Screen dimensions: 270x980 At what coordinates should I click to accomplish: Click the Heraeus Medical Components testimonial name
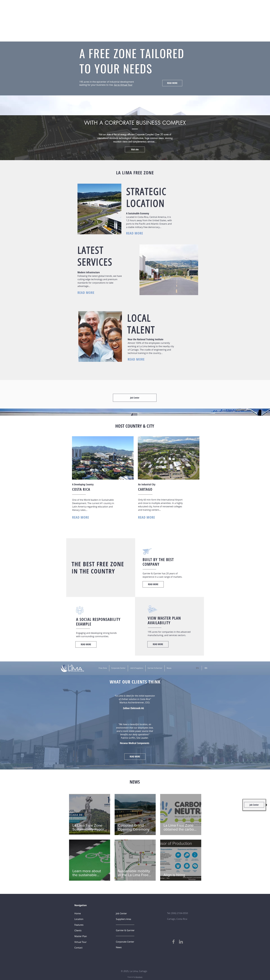click(x=134, y=743)
